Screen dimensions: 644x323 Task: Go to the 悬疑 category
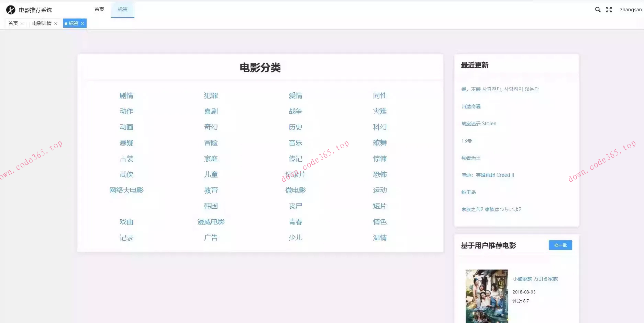pyautogui.click(x=126, y=143)
